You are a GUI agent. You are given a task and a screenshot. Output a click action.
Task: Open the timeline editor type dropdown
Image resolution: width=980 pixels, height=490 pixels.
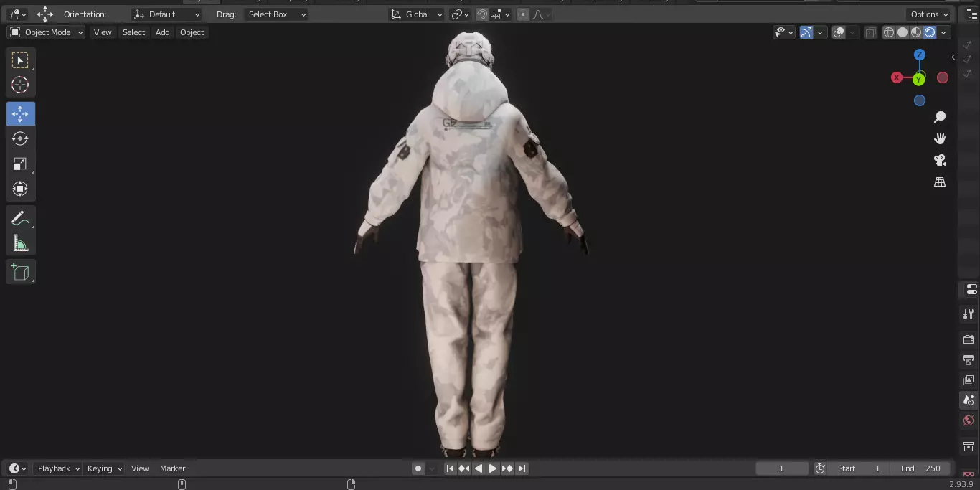(x=17, y=468)
